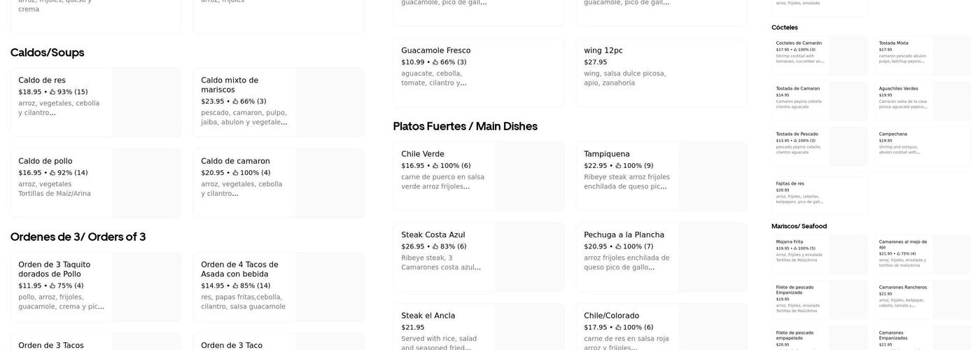The height and width of the screenshot is (350, 980).
Task: Click the Platos Fuertes / Main Dishes heading
Action: [465, 126]
